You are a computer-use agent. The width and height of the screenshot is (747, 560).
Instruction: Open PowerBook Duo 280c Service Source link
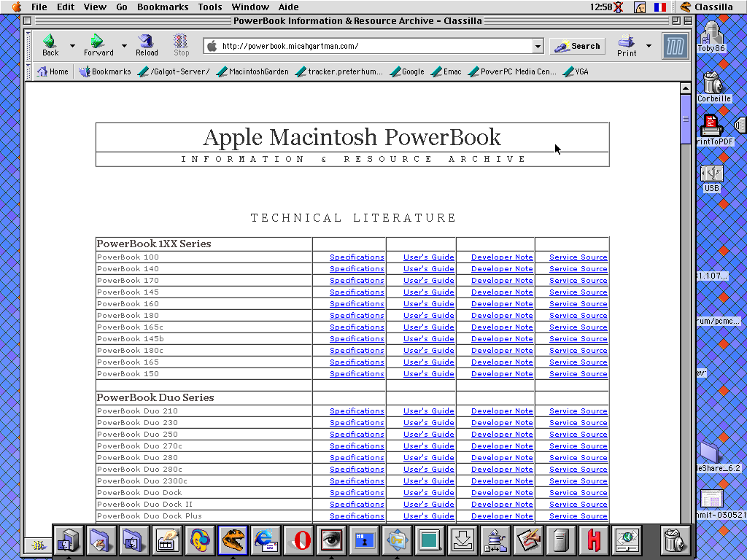click(578, 470)
